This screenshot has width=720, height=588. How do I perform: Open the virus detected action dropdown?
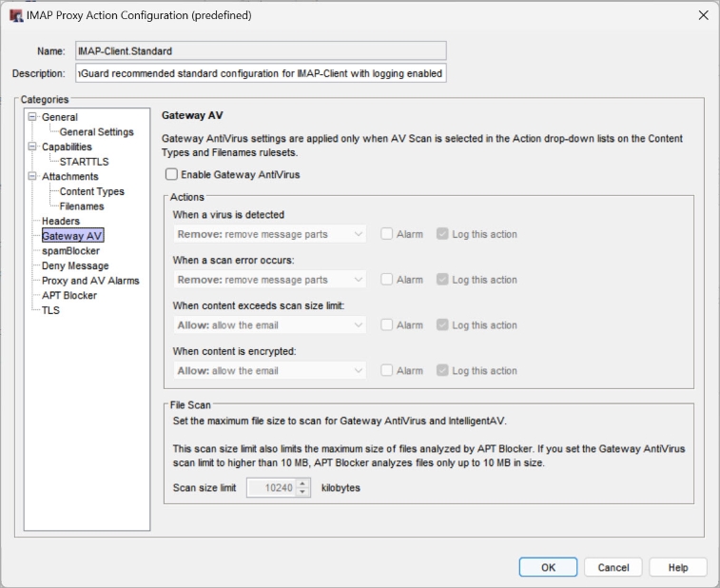[x=271, y=234]
